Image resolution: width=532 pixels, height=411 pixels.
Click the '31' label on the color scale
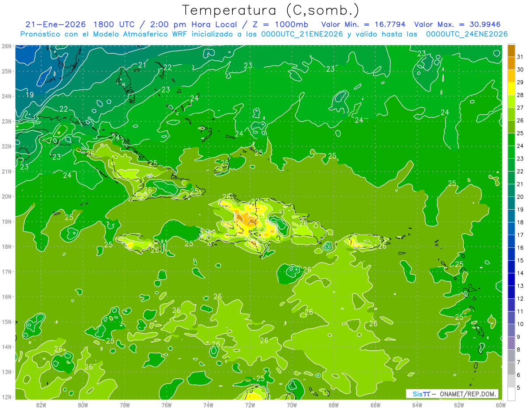click(520, 57)
